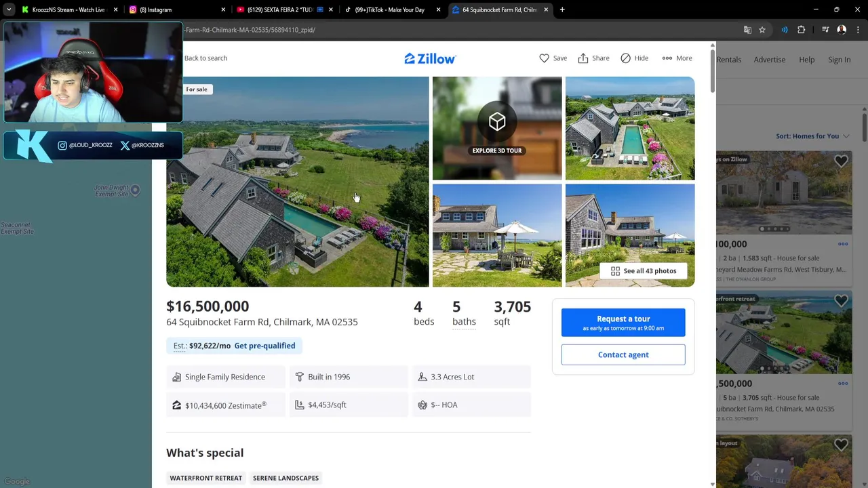Click Contact agent button
Viewport: 868px width, 488px height.
pyautogui.click(x=623, y=354)
